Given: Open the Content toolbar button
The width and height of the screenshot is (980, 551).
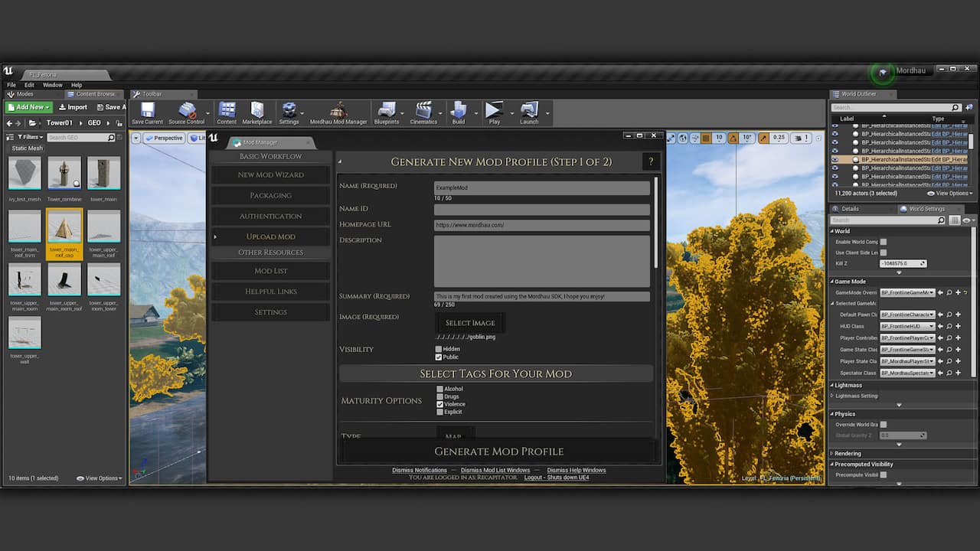Looking at the screenshot, I should [227, 112].
